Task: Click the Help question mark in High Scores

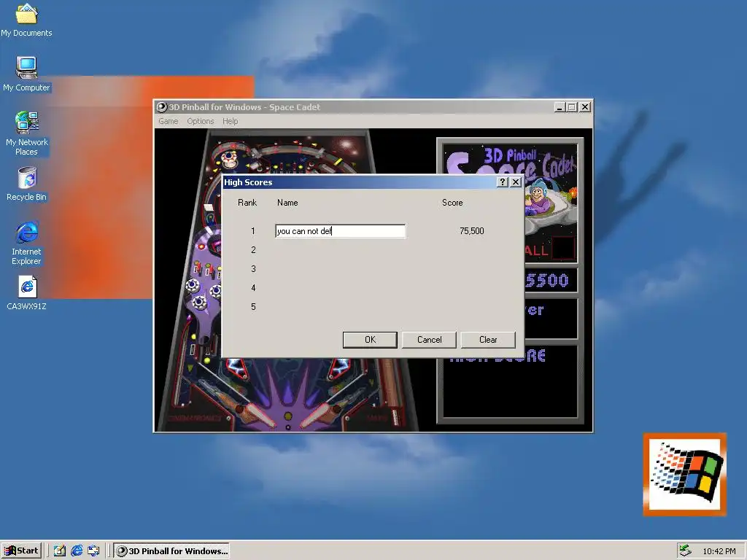Action: (x=502, y=182)
